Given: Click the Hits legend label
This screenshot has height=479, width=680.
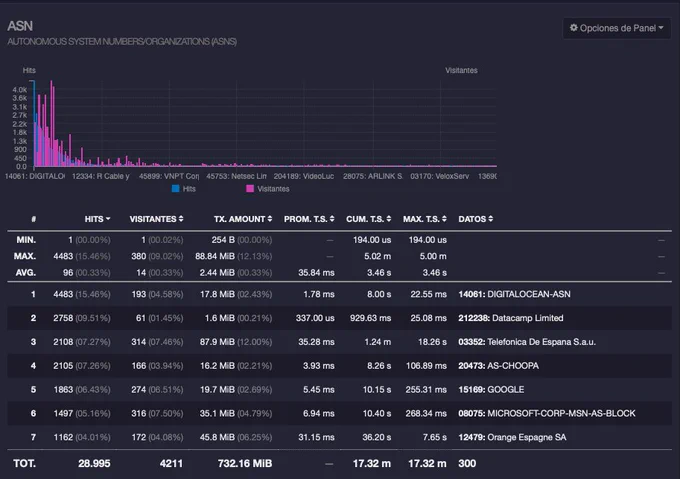Looking at the screenshot, I should click(x=189, y=189).
